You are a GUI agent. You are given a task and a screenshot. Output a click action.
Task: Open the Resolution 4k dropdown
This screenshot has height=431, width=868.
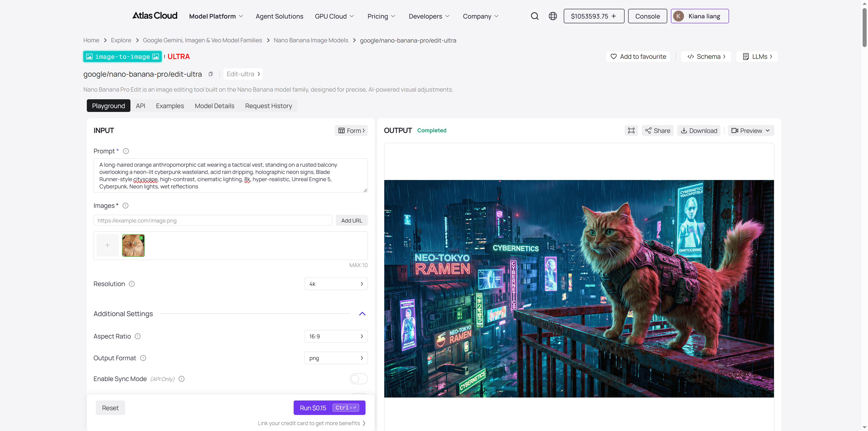click(336, 284)
